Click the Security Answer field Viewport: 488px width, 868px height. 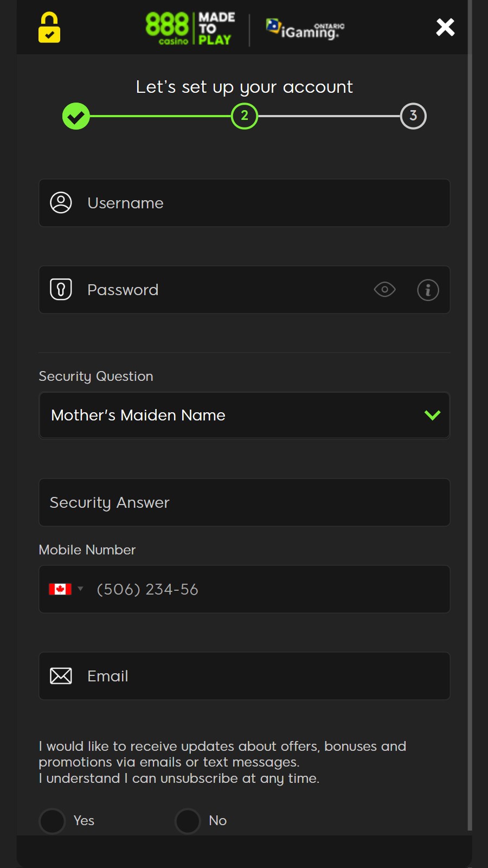point(244,502)
